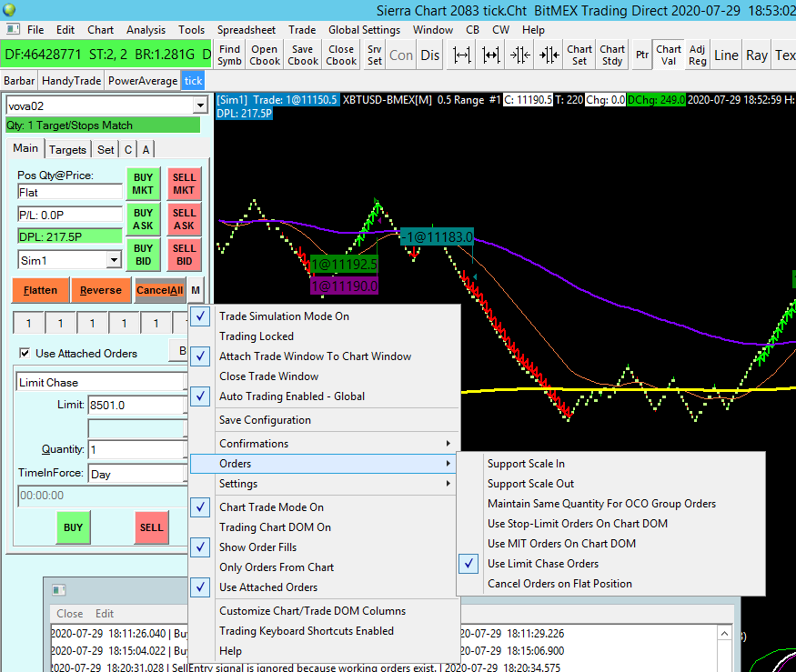Click the green BUY button

tap(73, 527)
